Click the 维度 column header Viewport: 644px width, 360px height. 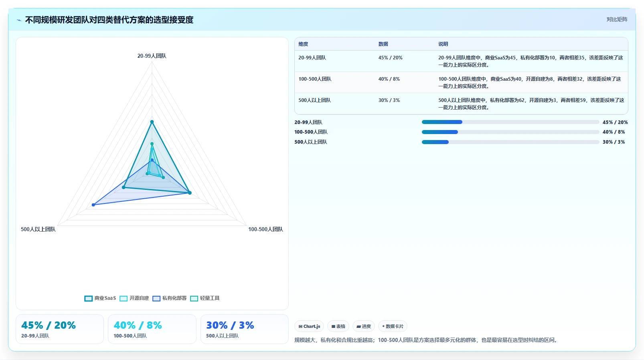coord(303,44)
